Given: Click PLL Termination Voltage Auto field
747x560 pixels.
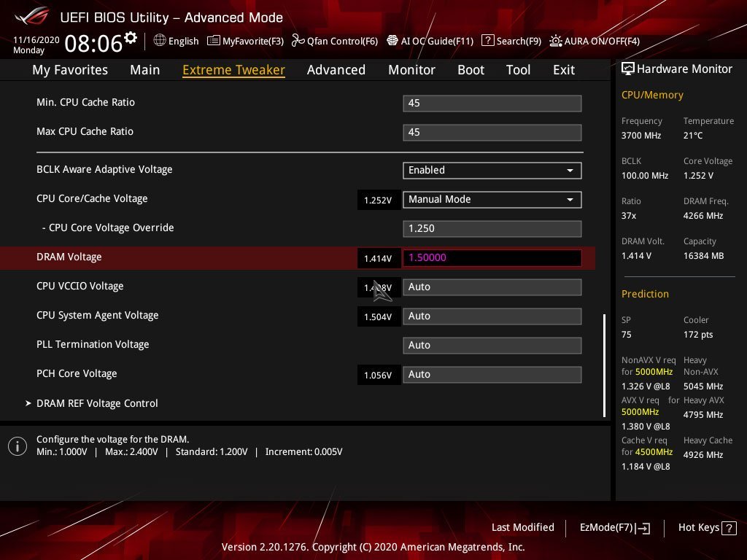Looking at the screenshot, I should (x=492, y=345).
